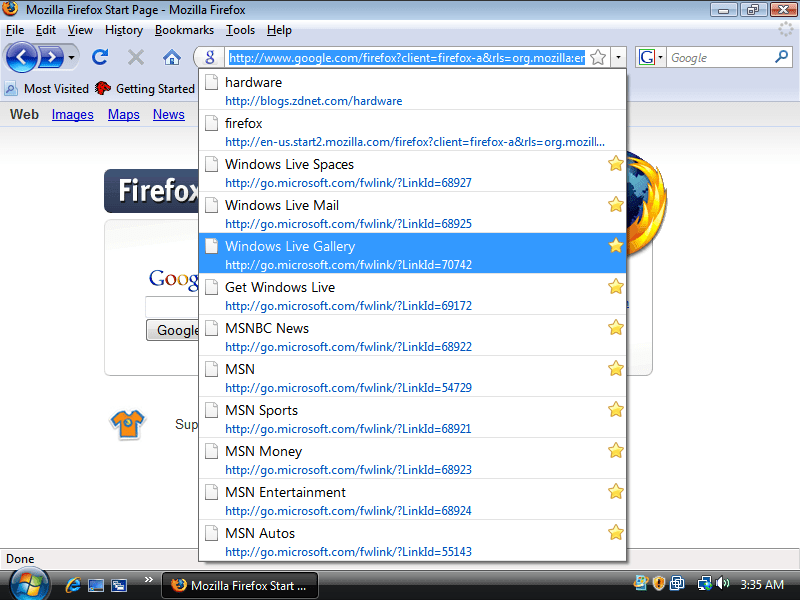Image resolution: width=800 pixels, height=600 pixels.
Task: Click the Maps link
Action: pyautogui.click(x=123, y=114)
